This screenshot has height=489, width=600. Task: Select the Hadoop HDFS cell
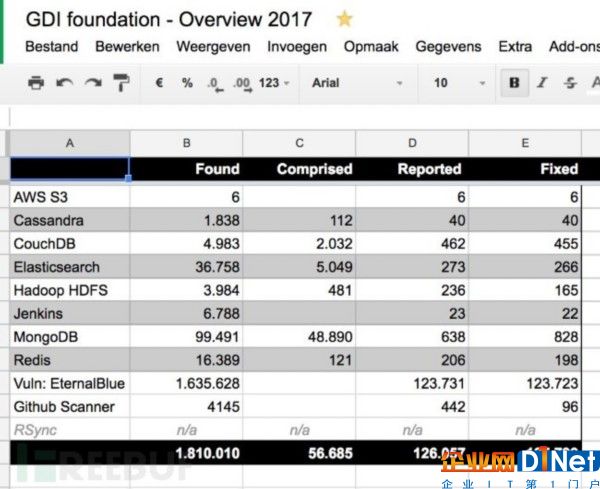point(70,290)
